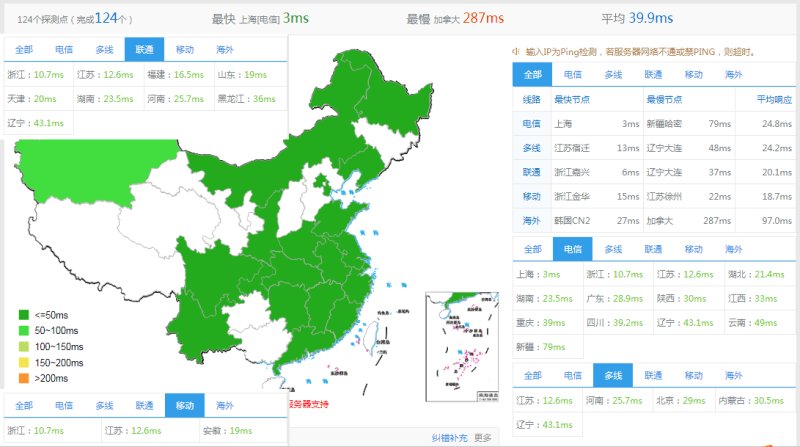Click the 更多 link below the map
The height and width of the screenshot is (447, 800).
point(483,438)
